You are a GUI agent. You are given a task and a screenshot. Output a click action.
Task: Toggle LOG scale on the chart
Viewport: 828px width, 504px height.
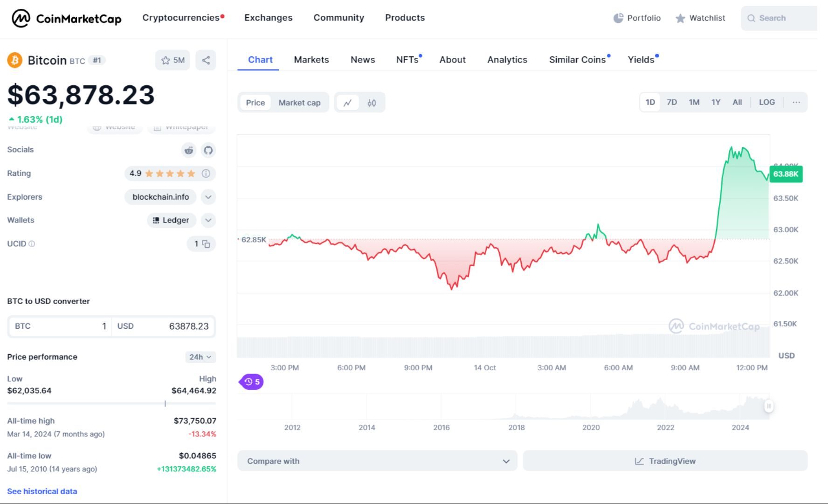click(x=767, y=102)
